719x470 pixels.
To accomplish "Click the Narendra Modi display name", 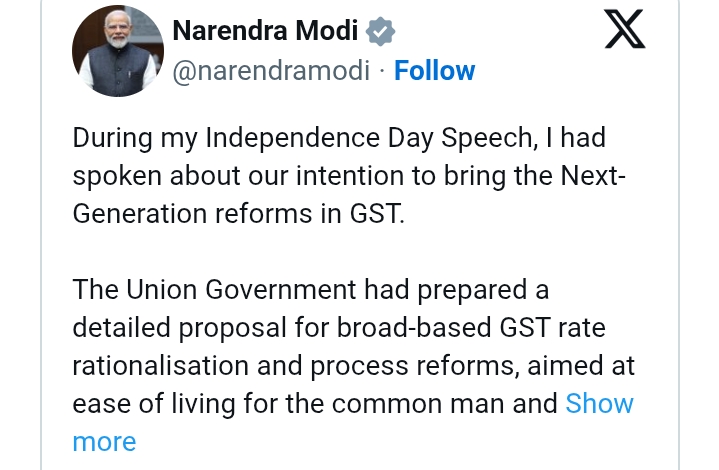I will click(265, 32).
